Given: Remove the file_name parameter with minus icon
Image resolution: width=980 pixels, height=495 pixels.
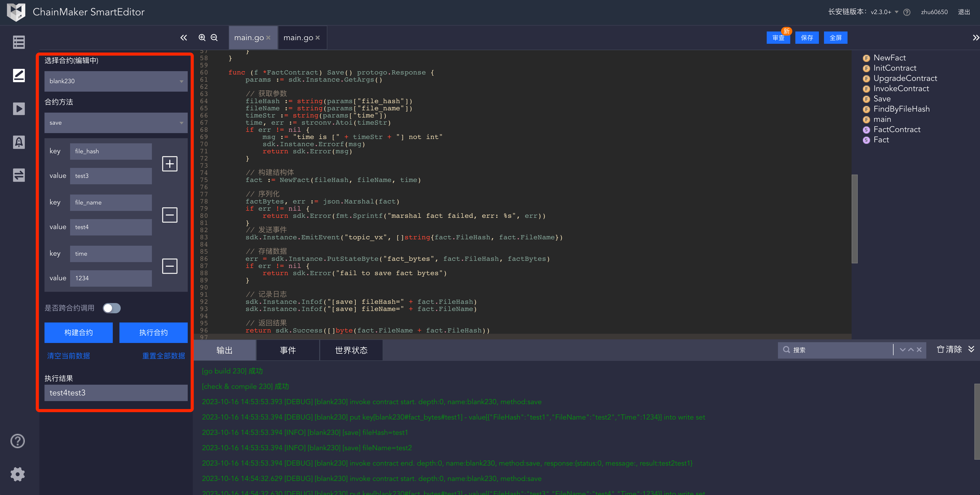Looking at the screenshot, I should pos(170,215).
